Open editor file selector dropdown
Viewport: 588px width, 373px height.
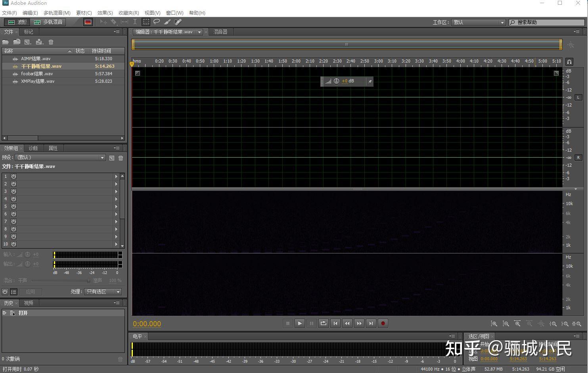pyautogui.click(x=199, y=32)
